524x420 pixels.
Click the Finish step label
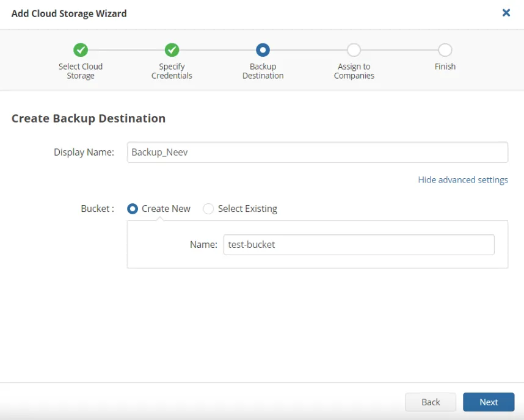pyautogui.click(x=445, y=67)
